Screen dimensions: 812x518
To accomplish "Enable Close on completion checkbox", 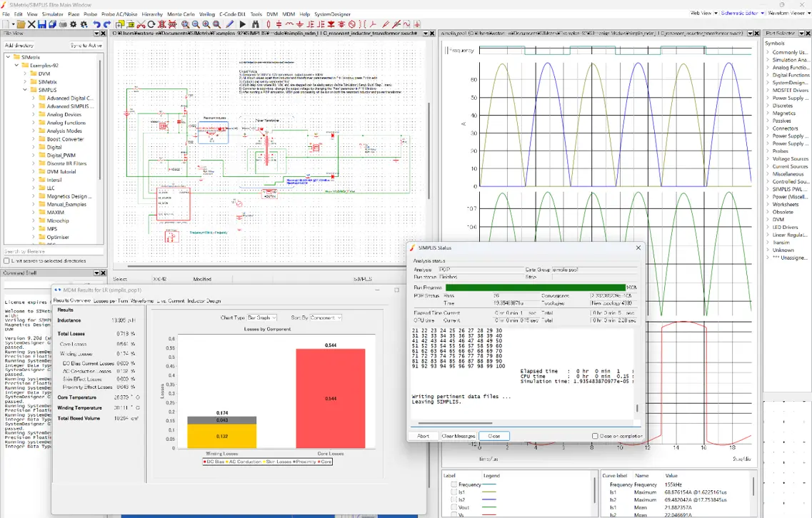I will pos(595,436).
